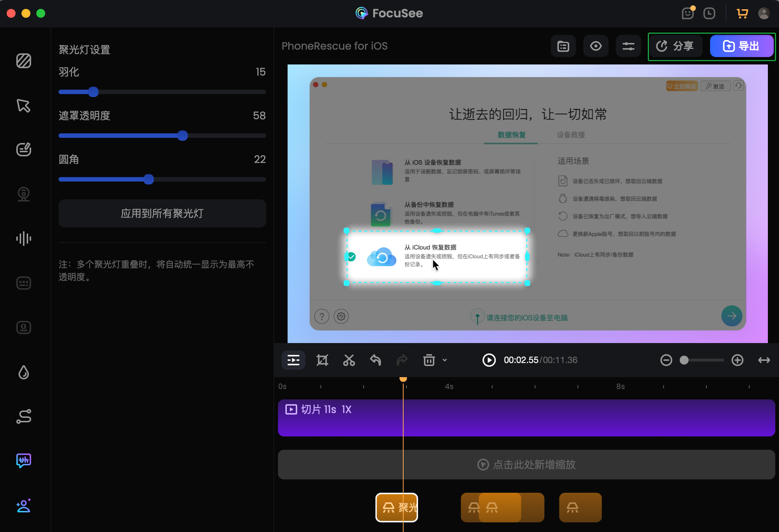Adjust the 遮罩透明度 mask opacity slider

click(182, 136)
